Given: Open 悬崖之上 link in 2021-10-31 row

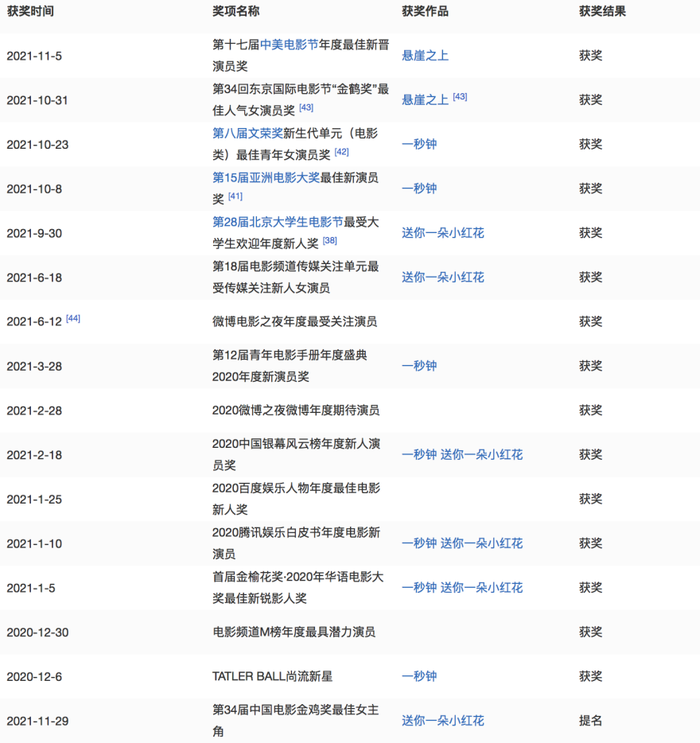Looking at the screenshot, I should pyautogui.click(x=425, y=100).
